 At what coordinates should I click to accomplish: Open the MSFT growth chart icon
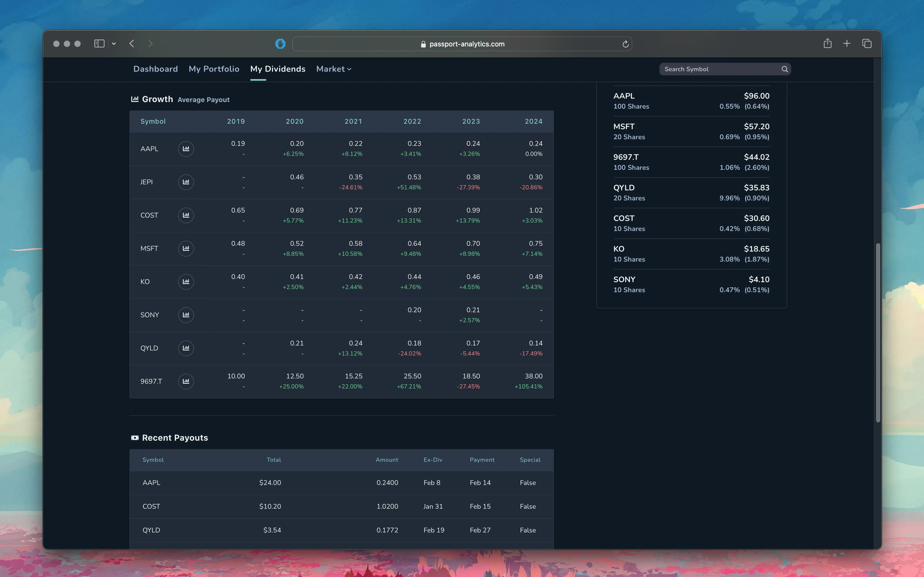coord(186,248)
